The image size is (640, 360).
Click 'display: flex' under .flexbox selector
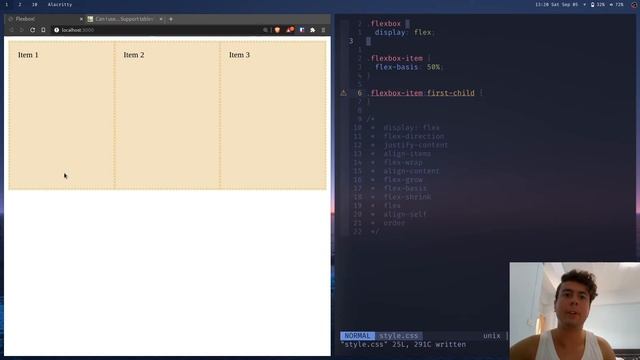[404, 32]
